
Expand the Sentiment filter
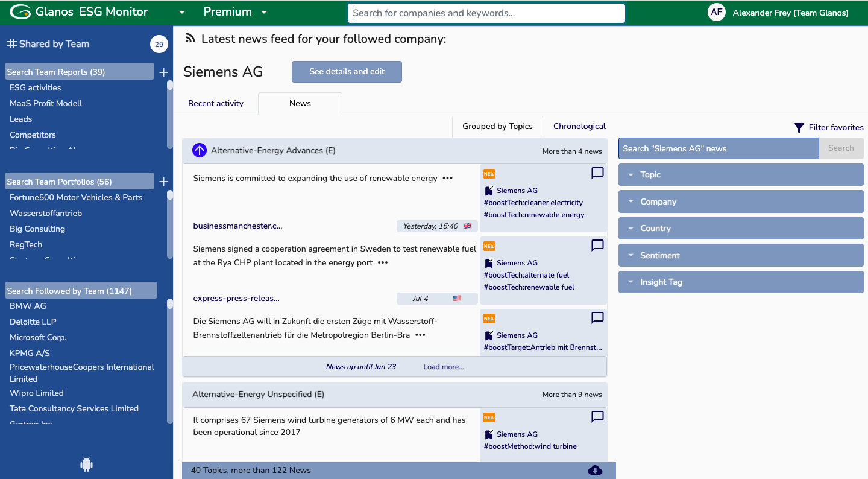click(741, 255)
